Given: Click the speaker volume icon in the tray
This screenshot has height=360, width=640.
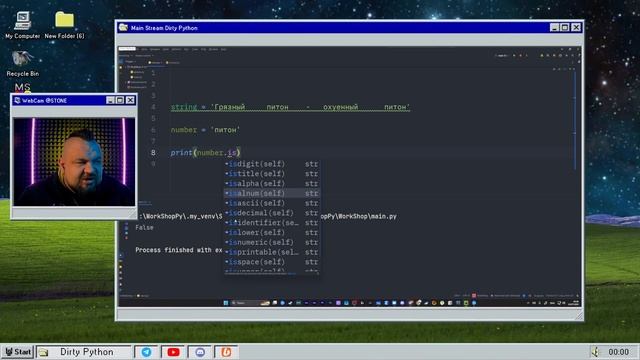Looking at the screenshot, I should [595, 352].
